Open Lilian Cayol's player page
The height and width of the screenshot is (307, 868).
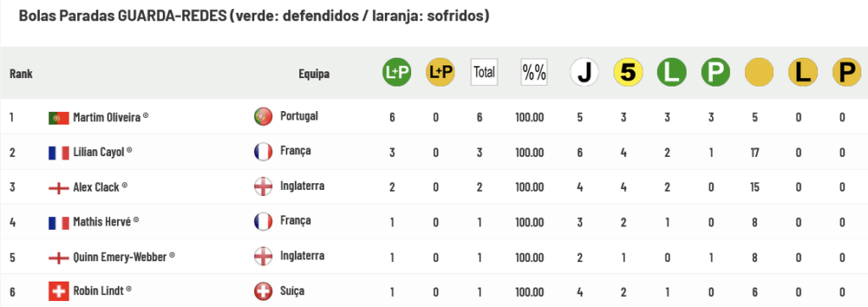tap(99, 152)
